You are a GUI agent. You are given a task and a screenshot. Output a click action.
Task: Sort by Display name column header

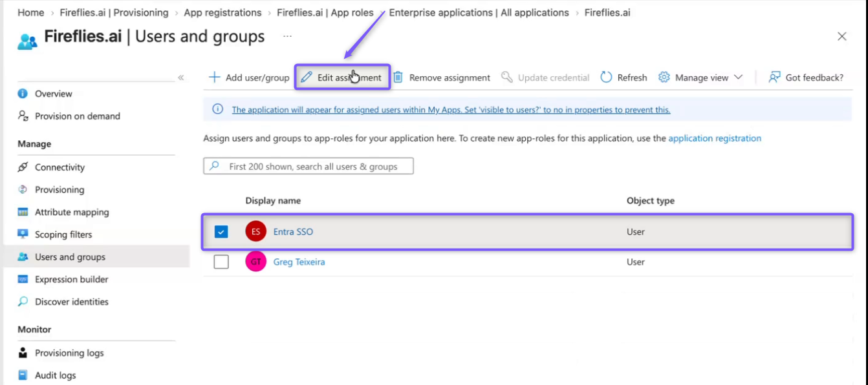point(273,201)
